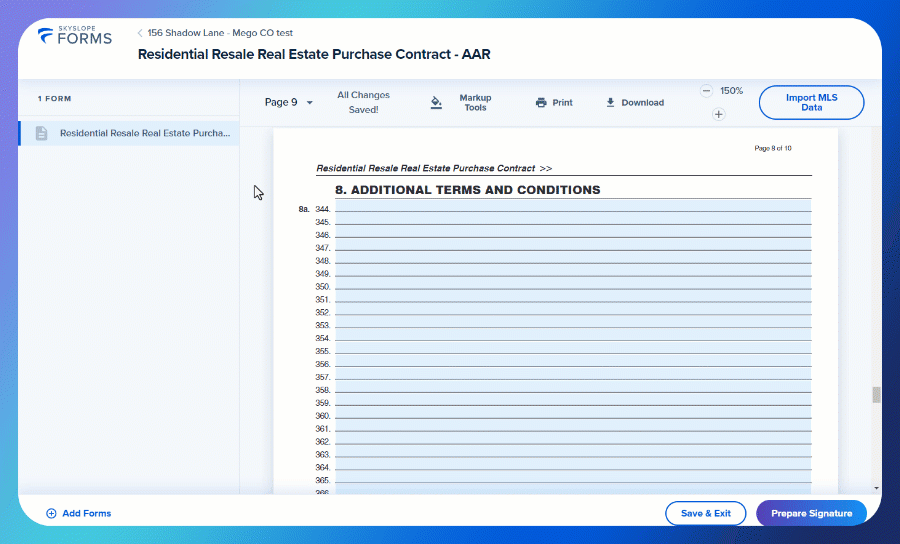Click the back chevron beside 156 Shadow Lane
The width and height of the screenshot is (900, 544).
click(x=139, y=33)
